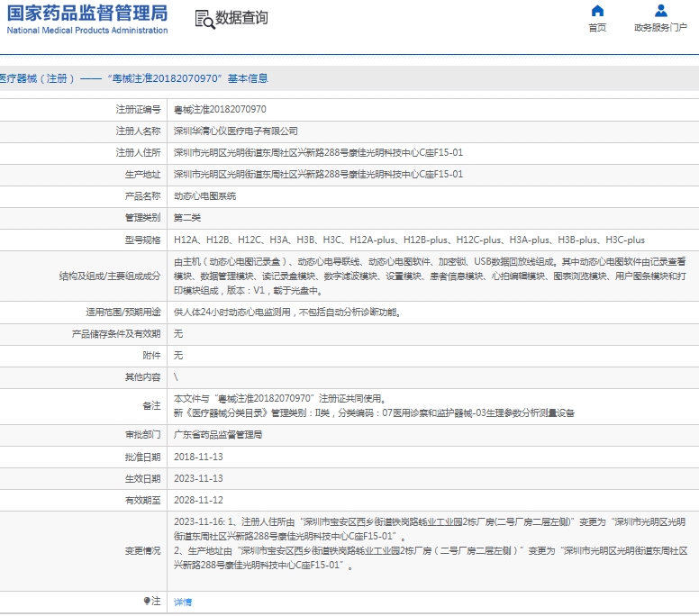Screen dimensions: 699x616
Task: Click the 备注 label
Action: click(151, 405)
